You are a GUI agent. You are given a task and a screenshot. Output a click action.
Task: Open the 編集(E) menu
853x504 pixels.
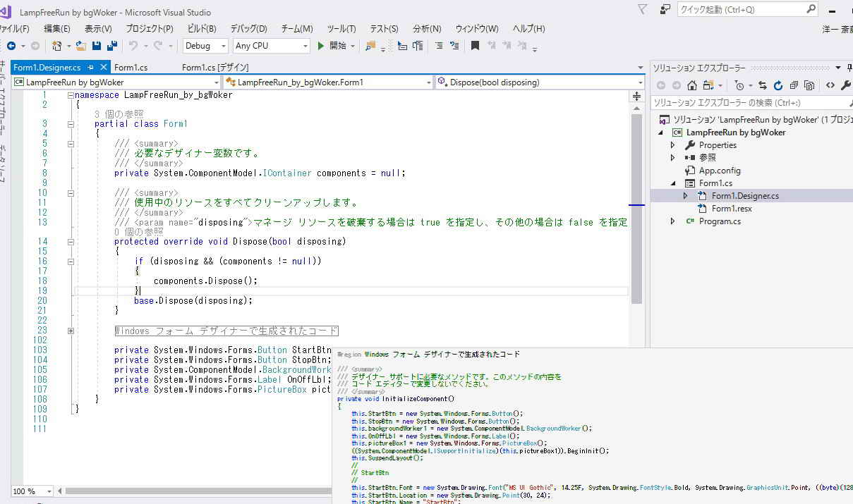click(57, 29)
